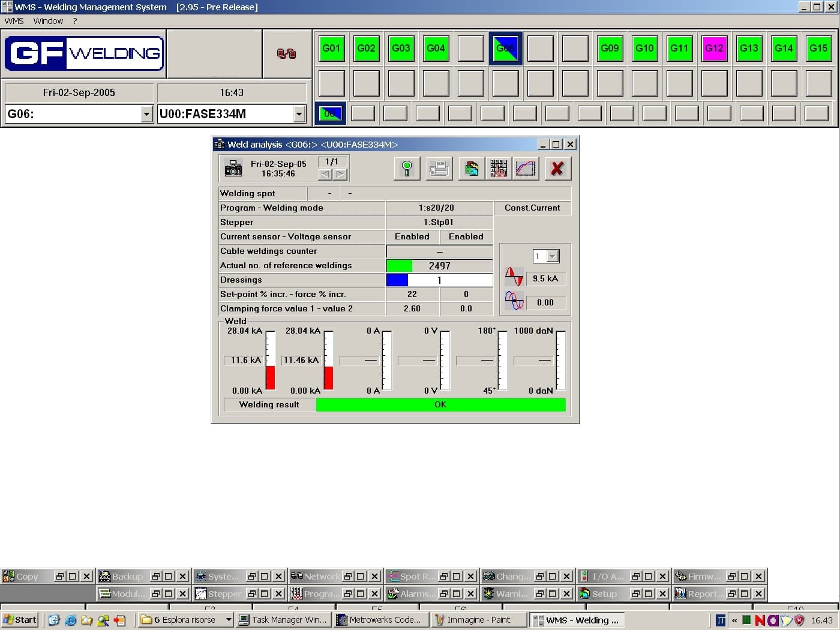This screenshot has width=840, height=630.
Task: Click the red X cancel icon
Action: coord(557,169)
